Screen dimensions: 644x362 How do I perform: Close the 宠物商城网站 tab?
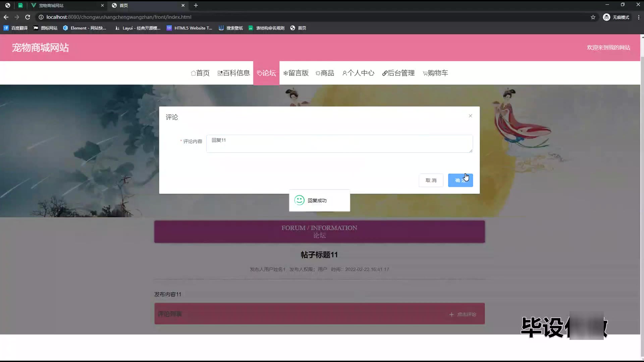pyautogui.click(x=102, y=5)
